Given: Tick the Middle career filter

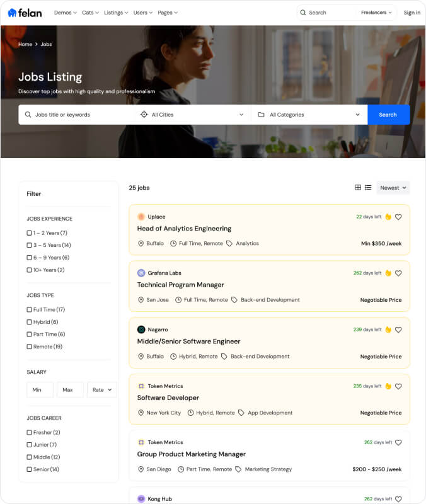Looking at the screenshot, I should (29, 457).
